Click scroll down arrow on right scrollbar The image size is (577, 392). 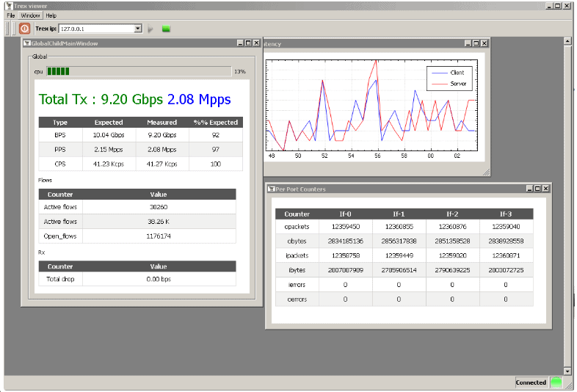(x=567, y=371)
